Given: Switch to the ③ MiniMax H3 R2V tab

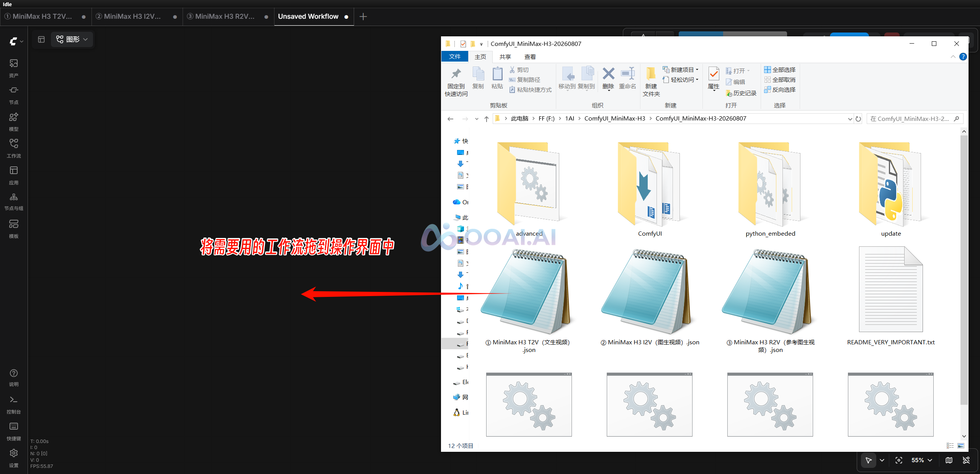Looking at the screenshot, I should (x=228, y=16).
